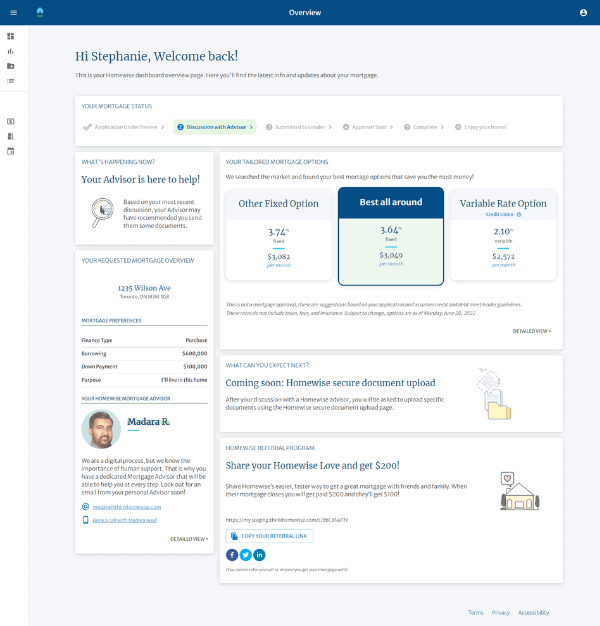The height and width of the screenshot is (626, 600).
Task: Click the 2.10% variable rate
Action: tap(503, 232)
